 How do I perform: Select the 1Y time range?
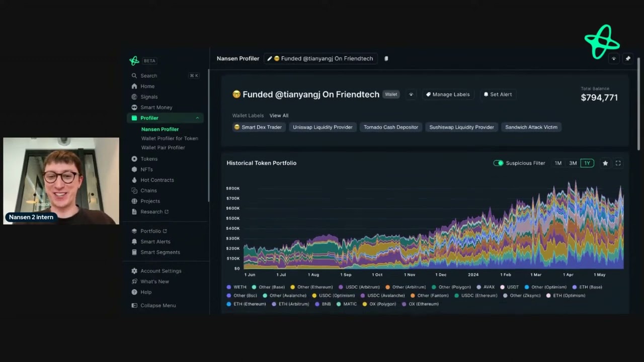pyautogui.click(x=587, y=163)
